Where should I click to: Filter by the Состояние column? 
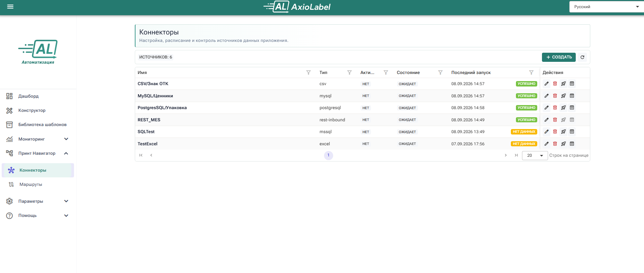tap(440, 73)
